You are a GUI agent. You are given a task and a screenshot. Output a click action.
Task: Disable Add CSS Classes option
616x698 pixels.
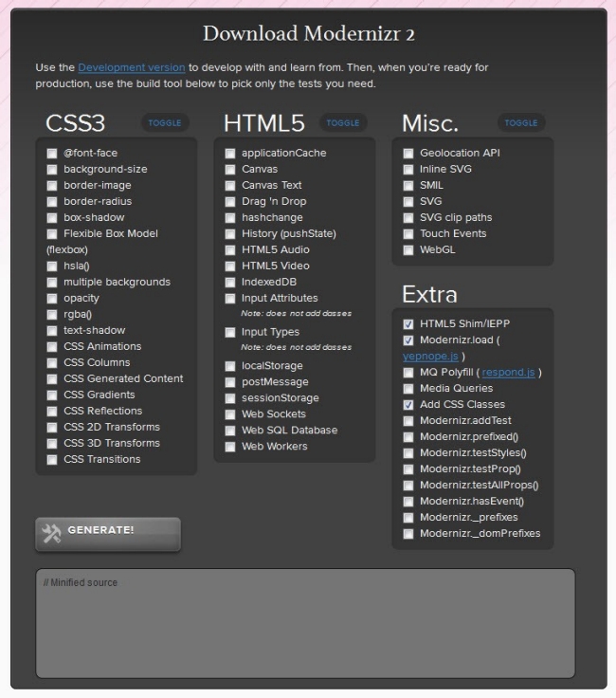pos(408,405)
